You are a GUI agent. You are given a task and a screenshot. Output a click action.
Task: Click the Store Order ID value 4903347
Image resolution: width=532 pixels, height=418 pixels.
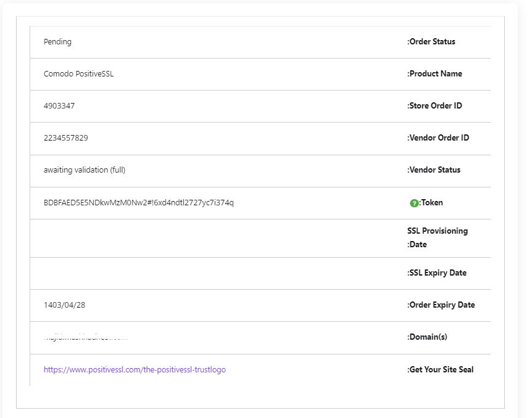[58, 105]
